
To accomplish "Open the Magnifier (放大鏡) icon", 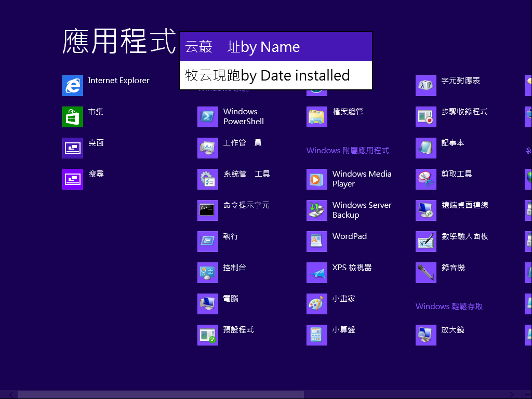I will point(426,335).
